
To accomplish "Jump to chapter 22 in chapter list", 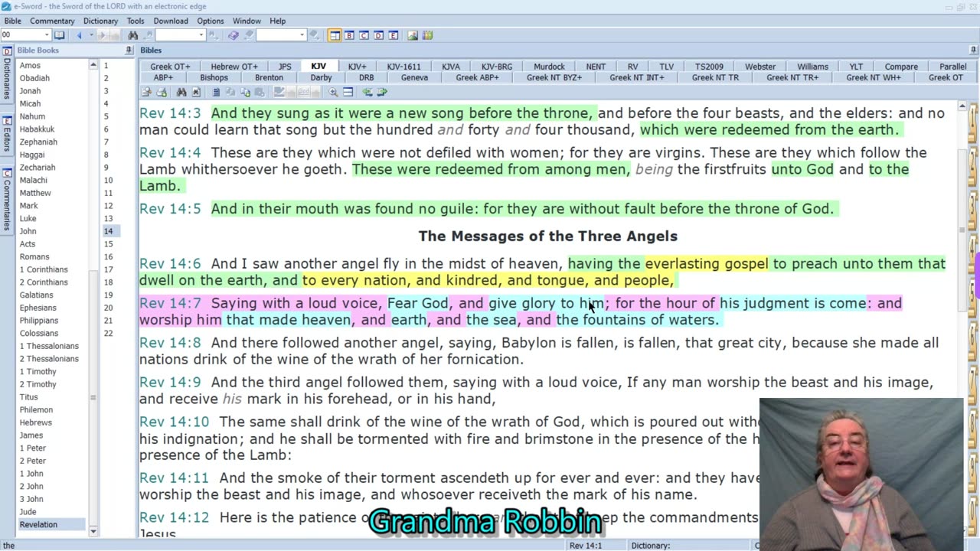I will [x=108, y=333].
